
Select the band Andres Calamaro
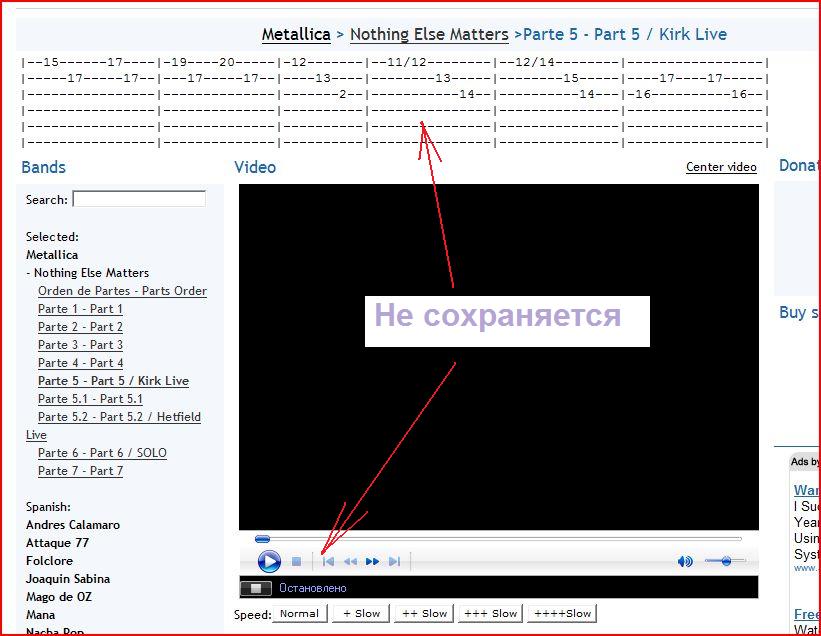pyautogui.click(x=73, y=525)
